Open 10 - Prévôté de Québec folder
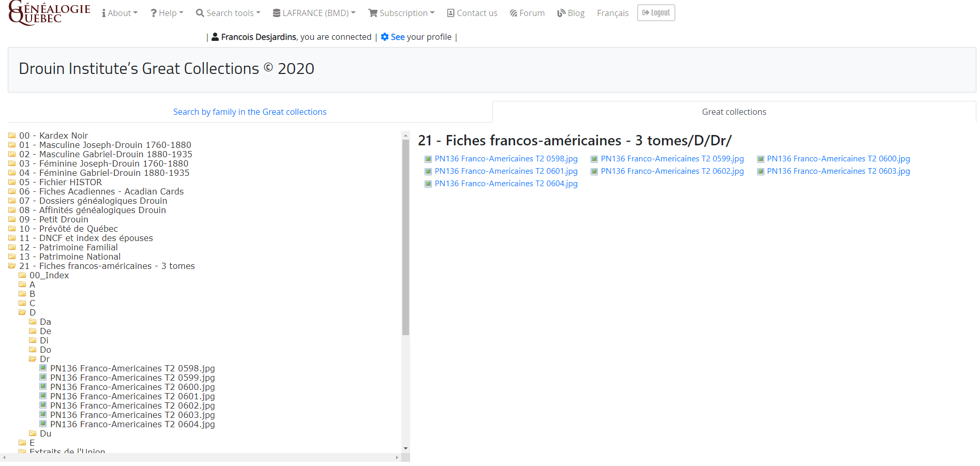Viewport: 980px width, 466px height. 68,229
